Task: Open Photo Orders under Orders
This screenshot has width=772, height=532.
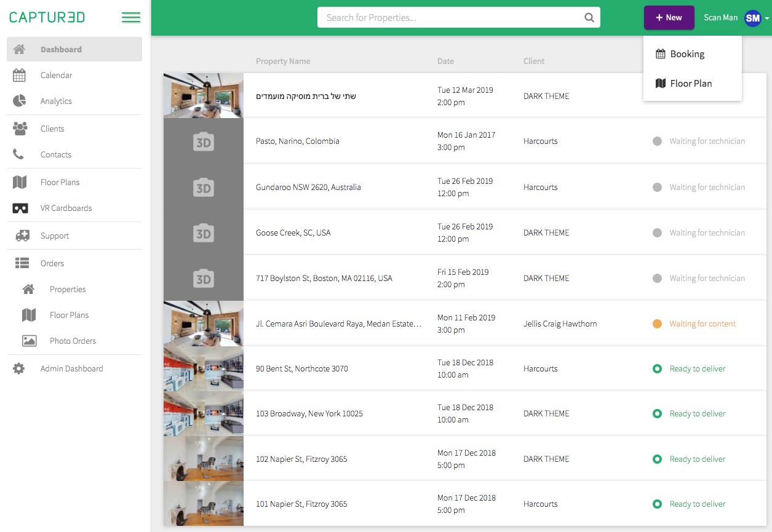Action: [73, 341]
